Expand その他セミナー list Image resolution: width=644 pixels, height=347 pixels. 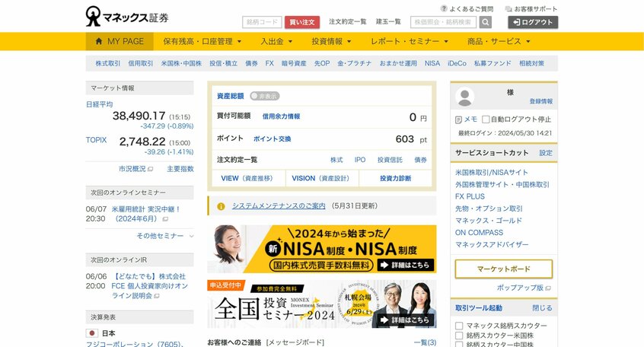165,236
